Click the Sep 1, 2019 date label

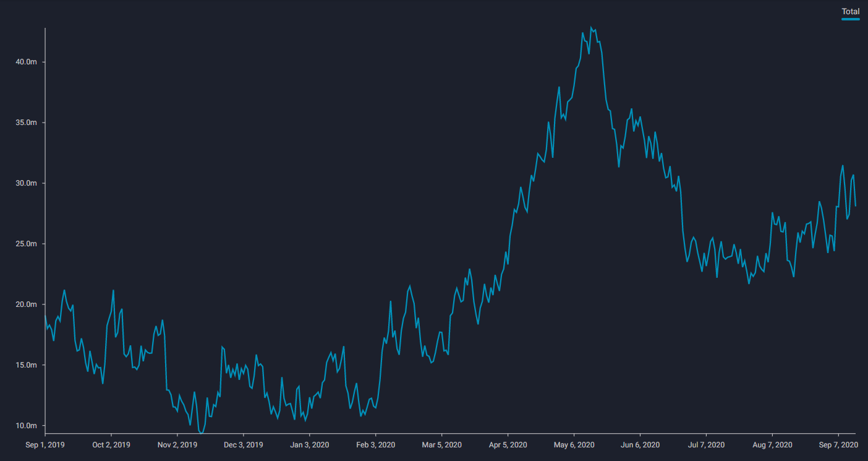click(45, 445)
